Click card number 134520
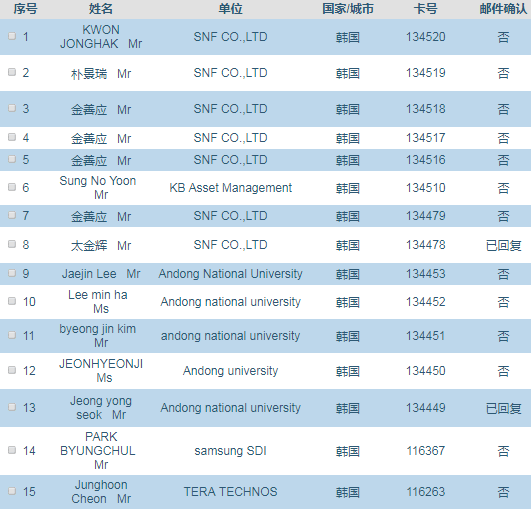Image resolution: width=531 pixels, height=514 pixels. click(x=426, y=37)
